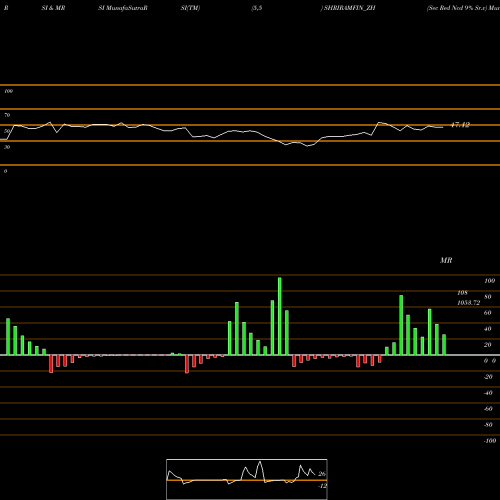Click the 'Sec Red Ncd 9% Sr.x' header text
The image size is (500, 500).
456,8
